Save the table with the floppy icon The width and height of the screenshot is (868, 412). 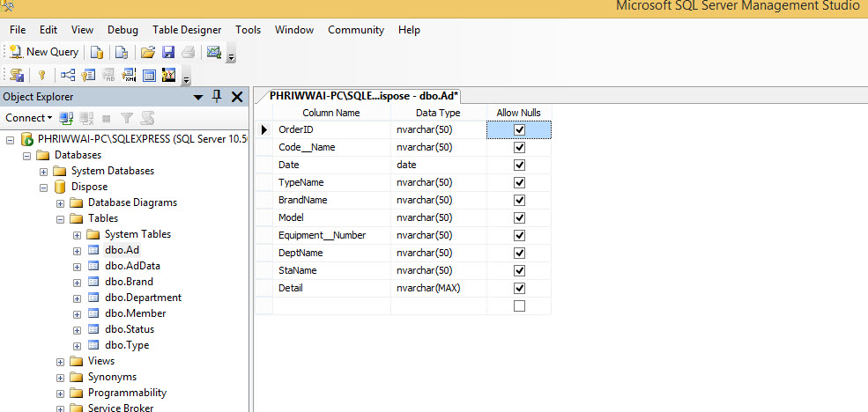click(x=168, y=53)
